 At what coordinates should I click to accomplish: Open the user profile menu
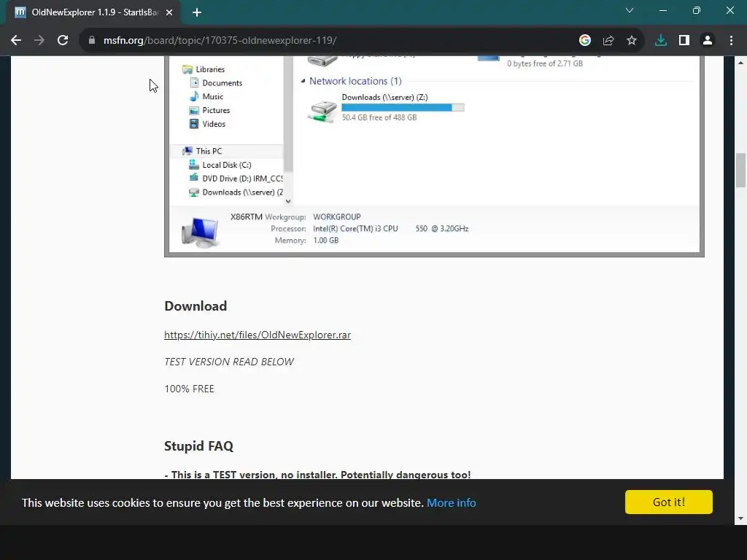(708, 41)
